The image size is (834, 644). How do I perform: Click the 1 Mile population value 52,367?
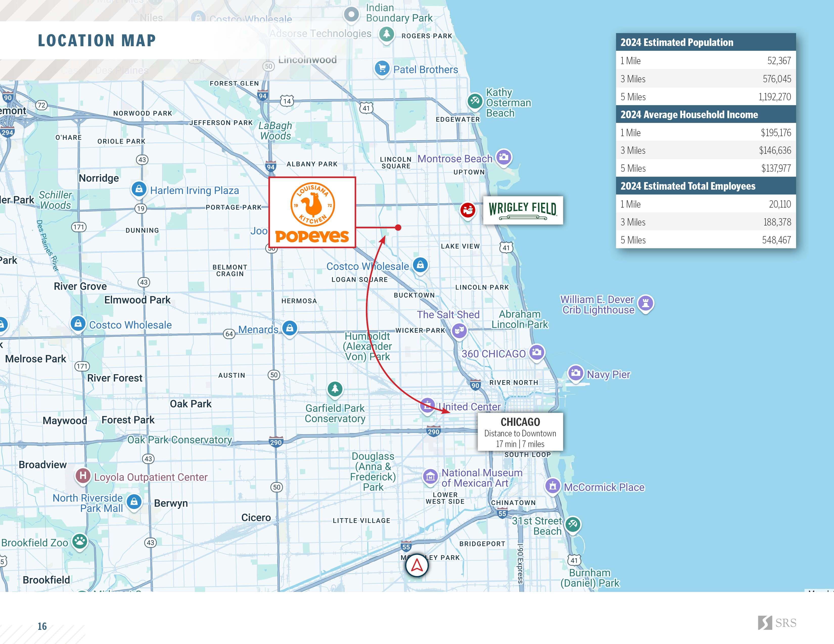tap(779, 61)
